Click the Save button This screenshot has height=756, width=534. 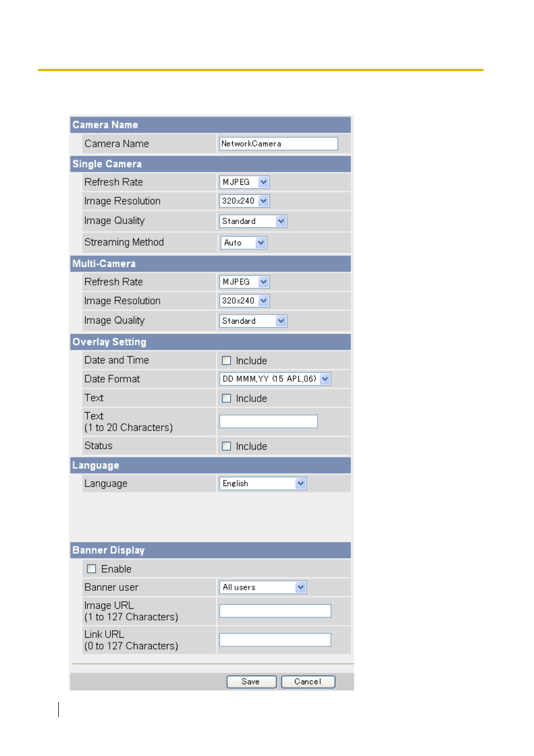(251, 682)
